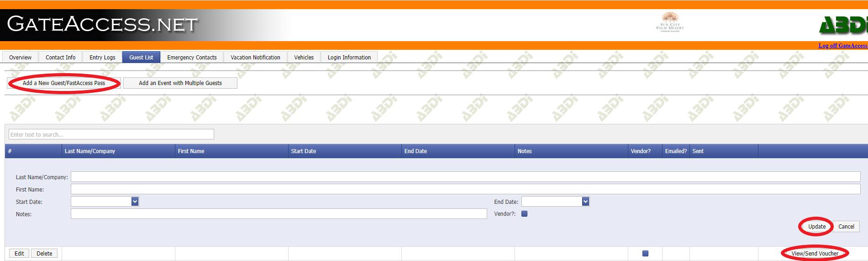Open the Vacation Notification tab

click(x=255, y=57)
